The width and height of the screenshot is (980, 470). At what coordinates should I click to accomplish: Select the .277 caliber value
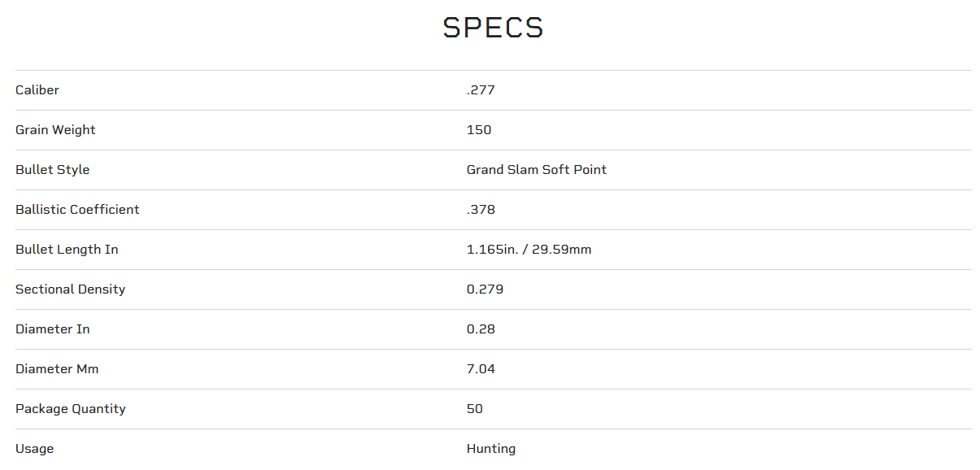coord(481,90)
